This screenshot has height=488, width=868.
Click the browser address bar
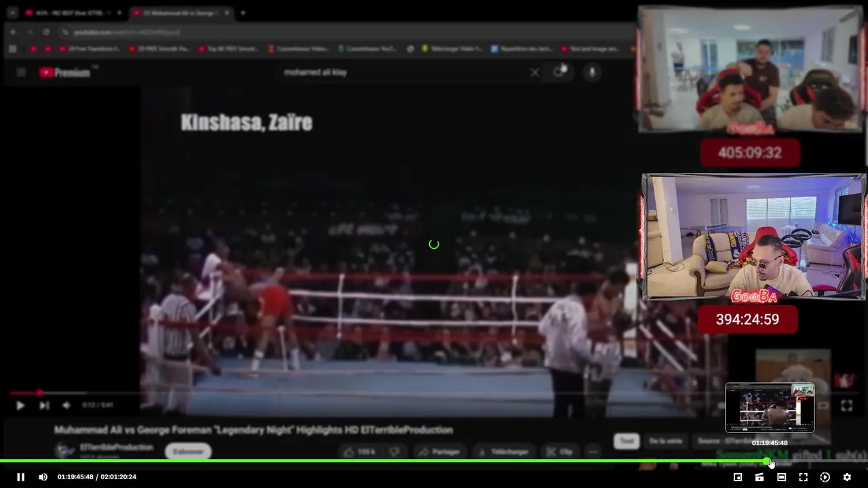339,32
